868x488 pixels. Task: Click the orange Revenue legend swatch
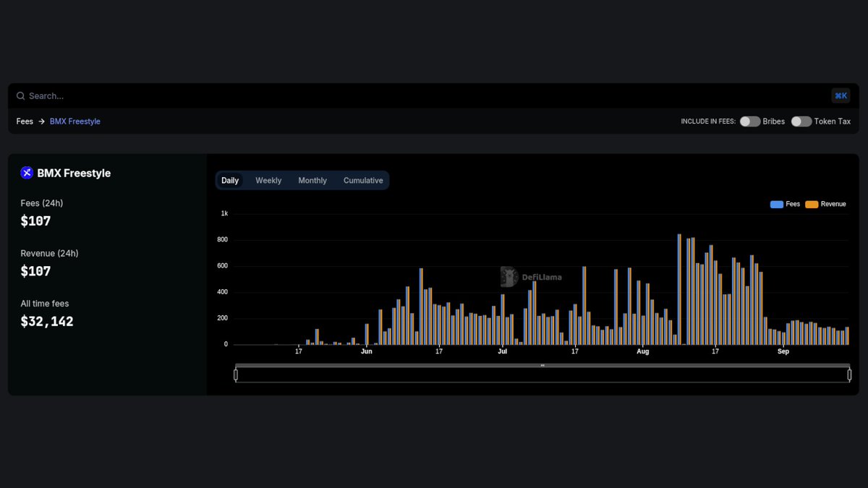click(812, 205)
